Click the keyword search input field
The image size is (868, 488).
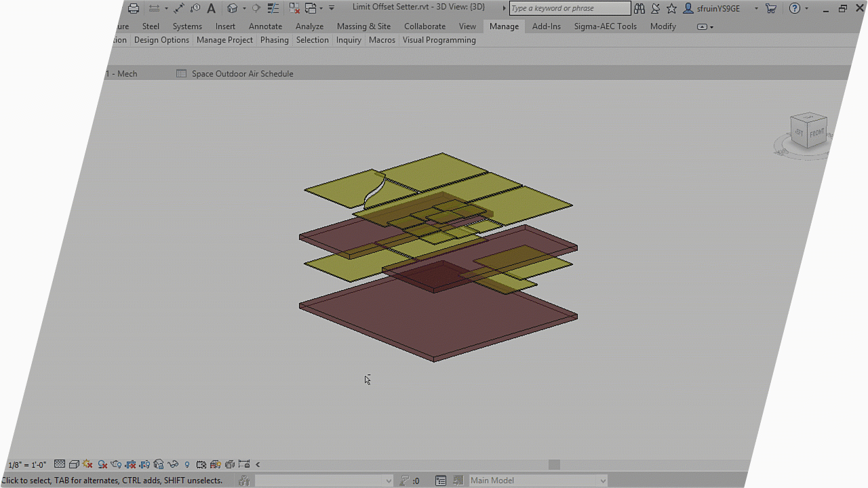[570, 8]
